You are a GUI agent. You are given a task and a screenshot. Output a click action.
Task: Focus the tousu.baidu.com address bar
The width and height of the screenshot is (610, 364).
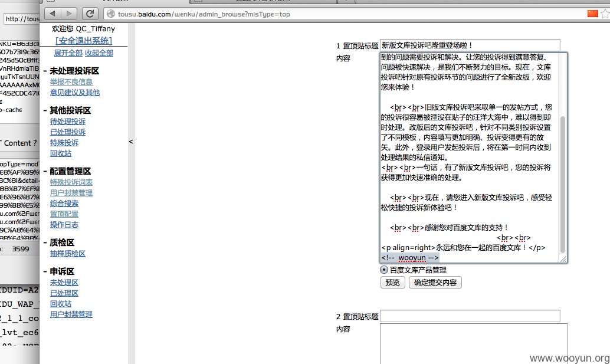coord(346,14)
